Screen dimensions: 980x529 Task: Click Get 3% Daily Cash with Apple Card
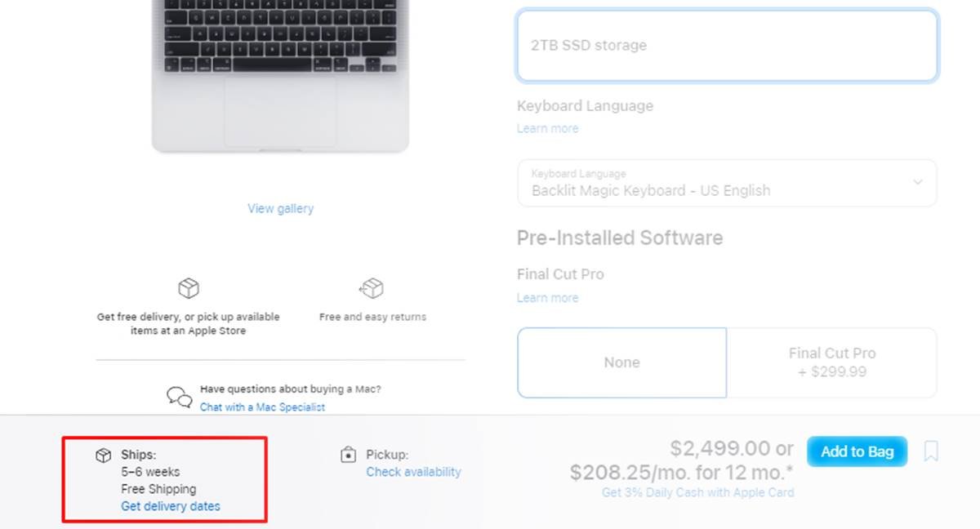(x=697, y=492)
